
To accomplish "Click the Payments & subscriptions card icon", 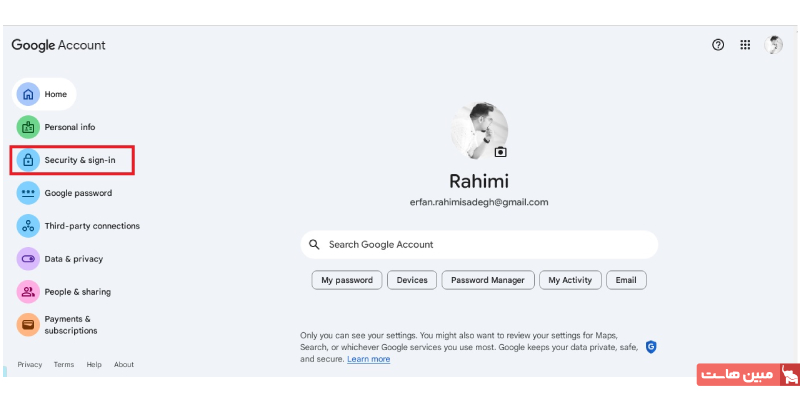I will 28,325.
